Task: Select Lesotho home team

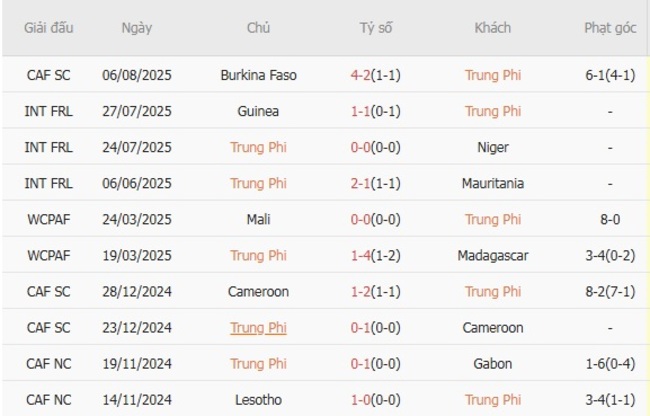Action: 258,400
